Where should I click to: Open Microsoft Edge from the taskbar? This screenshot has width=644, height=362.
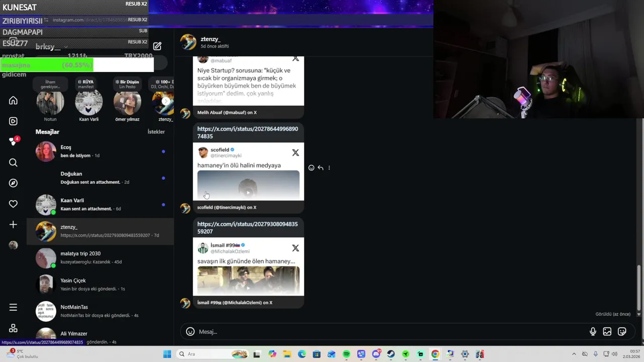point(302,354)
